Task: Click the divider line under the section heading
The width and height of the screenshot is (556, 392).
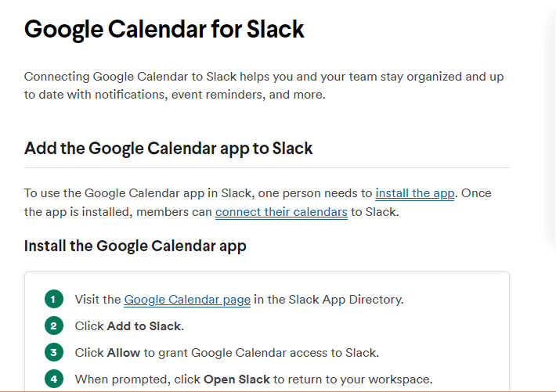Action: (x=266, y=167)
